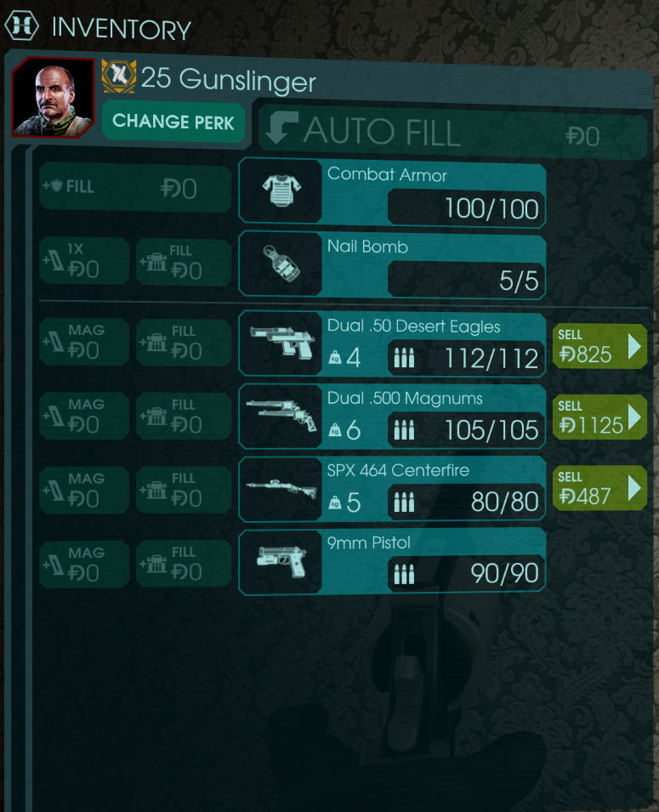Sell Dual .50 Desert Eagles for 825
659x812 pixels.
pos(599,346)
